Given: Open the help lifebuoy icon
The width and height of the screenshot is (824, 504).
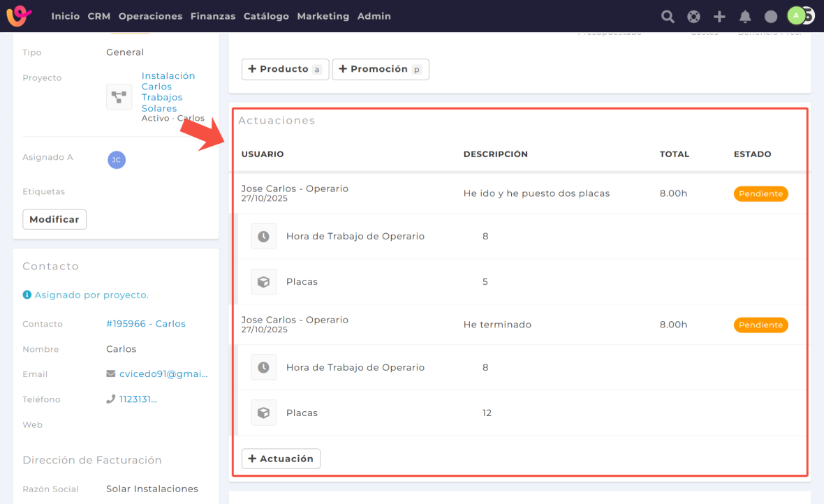Looking at the screenshot, I should (693, 16).
